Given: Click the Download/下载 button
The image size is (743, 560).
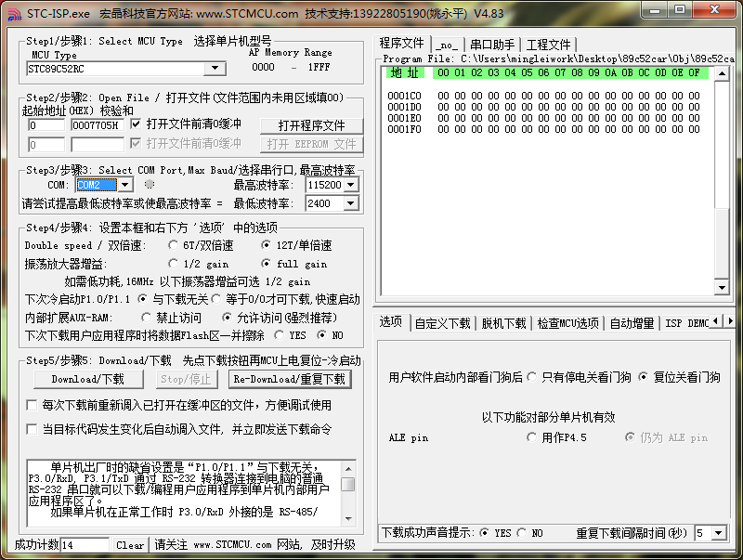Looking at the screenshot, I should coord(87,379).
